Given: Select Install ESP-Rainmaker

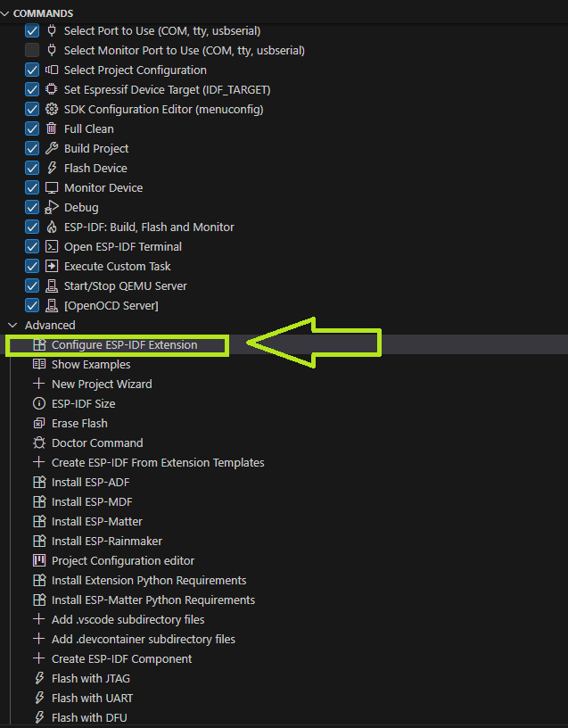Looking at the screenshot, I should pos(107,541).
